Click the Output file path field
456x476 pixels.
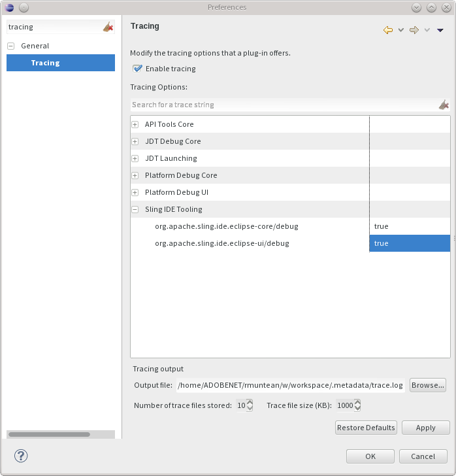click(290, 385)
